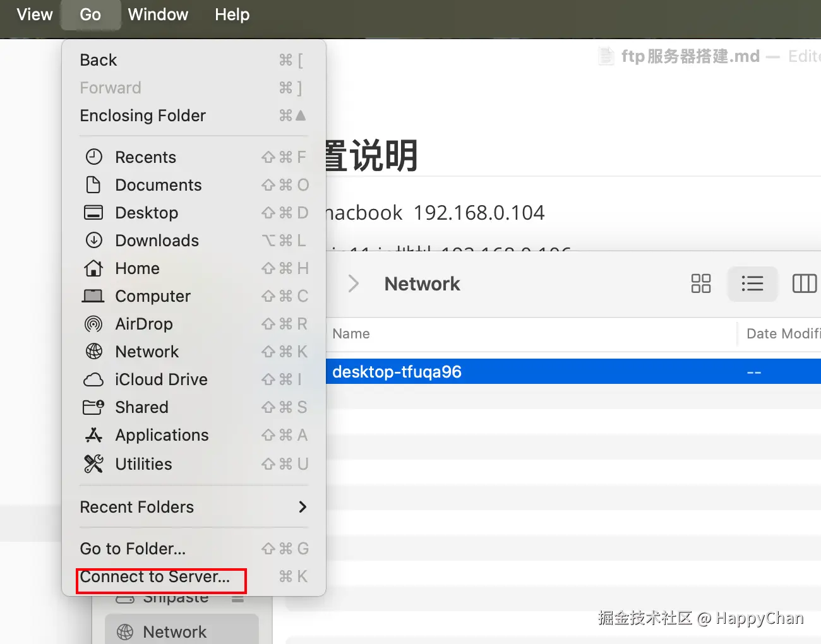Click the Applications icon
The height and width of the screenshot is (644, 821).
[93, 435]
